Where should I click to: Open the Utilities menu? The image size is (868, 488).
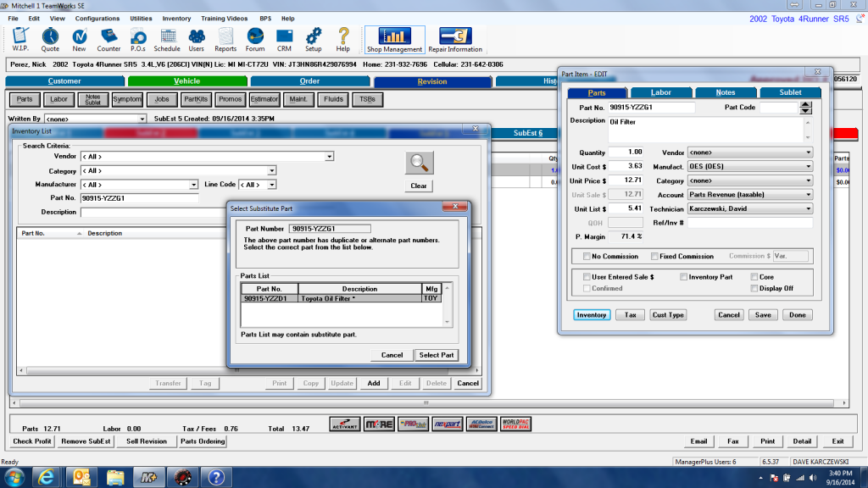point(141,19)
